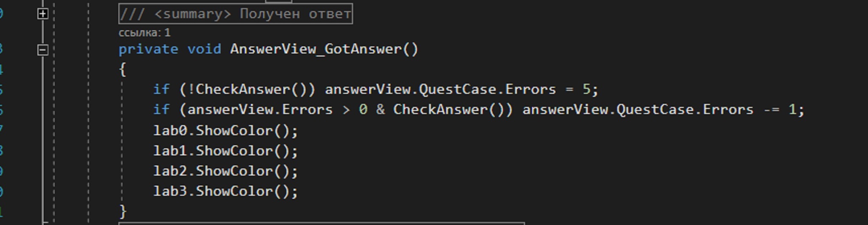The height and width of the screenshot is (225, 868).
Task: Place cursor on lab2.ShowColor() line
Action: pyautogui.click(x=225, y=171)
